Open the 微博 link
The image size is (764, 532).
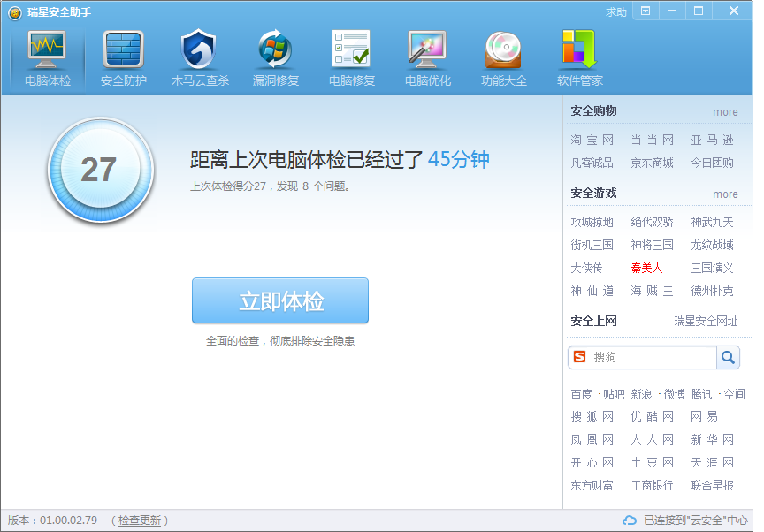(x=674, y=394)
